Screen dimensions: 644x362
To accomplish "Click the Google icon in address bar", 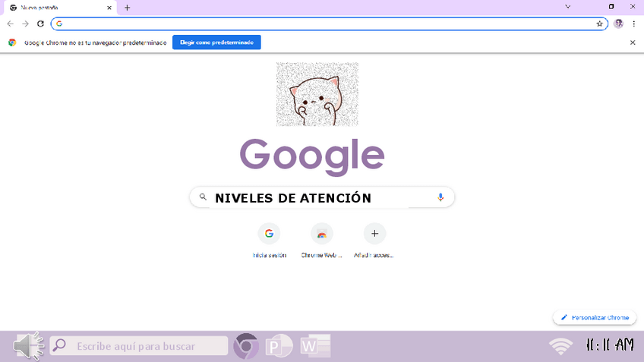I will click(x=59, y=24).
